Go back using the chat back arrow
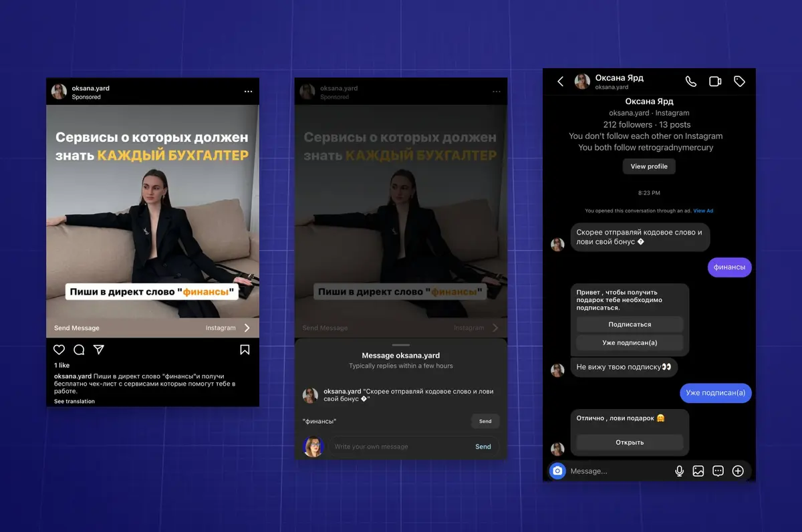802x532 pixels. [x=561, y=82]
